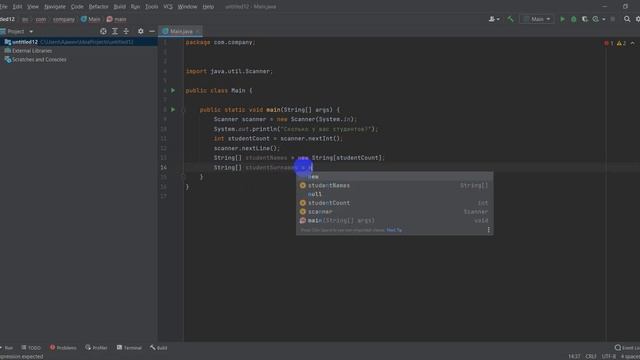Choose 'scanner' completion suggestion

(x=394, y=212)
